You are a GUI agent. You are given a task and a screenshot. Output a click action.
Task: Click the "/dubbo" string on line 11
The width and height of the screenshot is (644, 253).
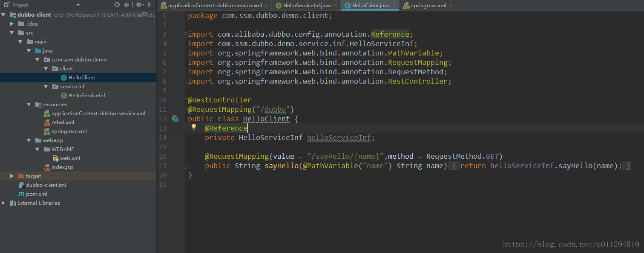(273, 109)
